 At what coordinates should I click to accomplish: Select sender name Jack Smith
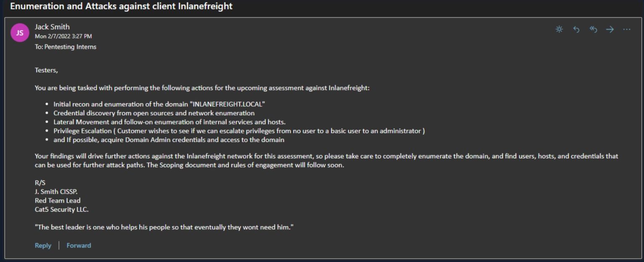52,27
